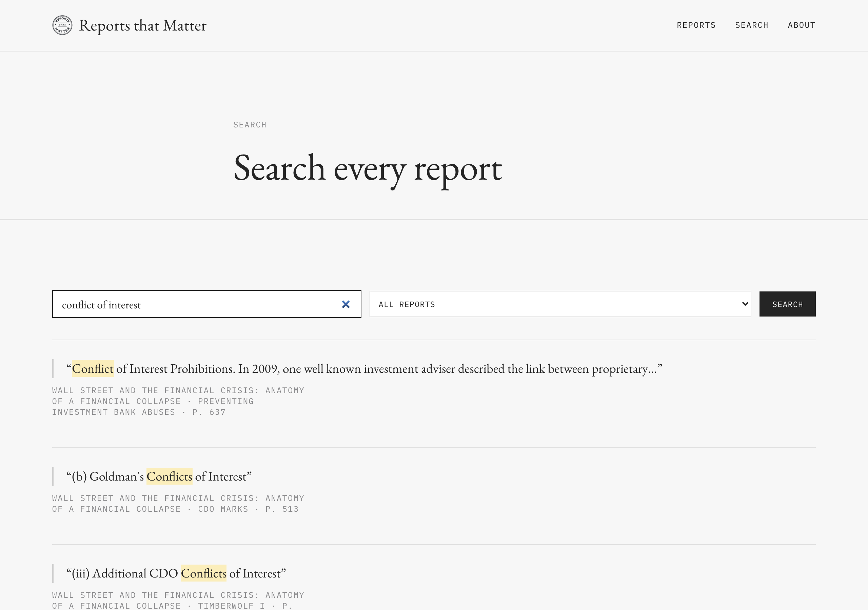
Task: Open the SEARCH navigation item
Action: 752,25
